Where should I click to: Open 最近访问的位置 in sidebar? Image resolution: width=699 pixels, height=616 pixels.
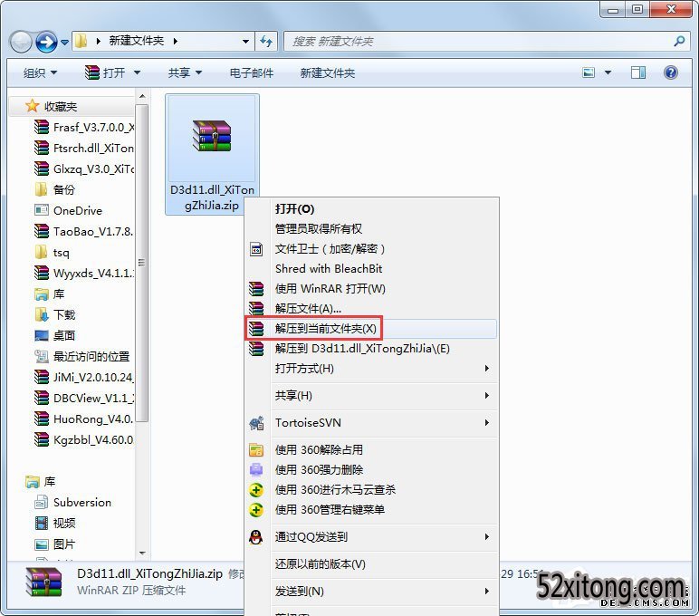82,356
